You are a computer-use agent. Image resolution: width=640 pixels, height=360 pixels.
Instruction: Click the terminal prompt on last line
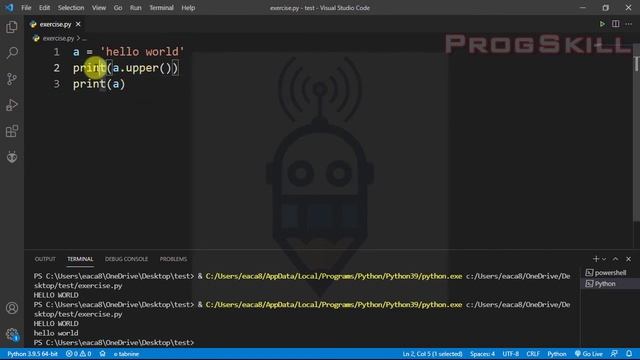(x=114, y=342)
